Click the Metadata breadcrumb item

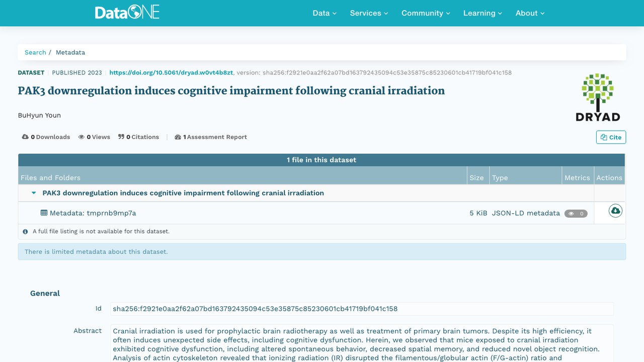[70, 52]
